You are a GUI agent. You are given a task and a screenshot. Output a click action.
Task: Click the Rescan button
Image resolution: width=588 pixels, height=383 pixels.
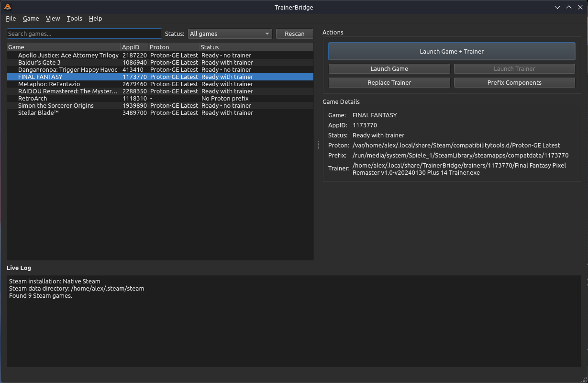pyautogui.click(x=295, y=34)
